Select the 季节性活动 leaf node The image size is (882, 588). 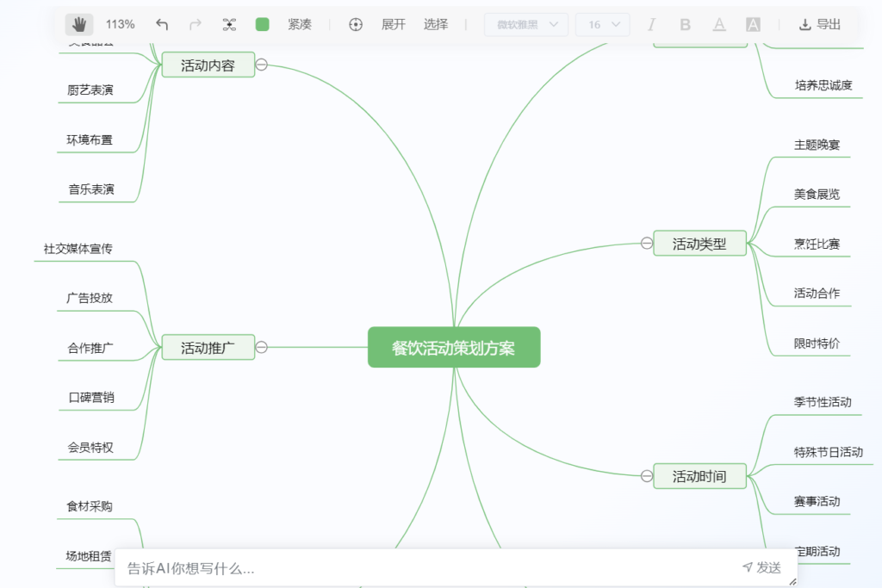823,402
